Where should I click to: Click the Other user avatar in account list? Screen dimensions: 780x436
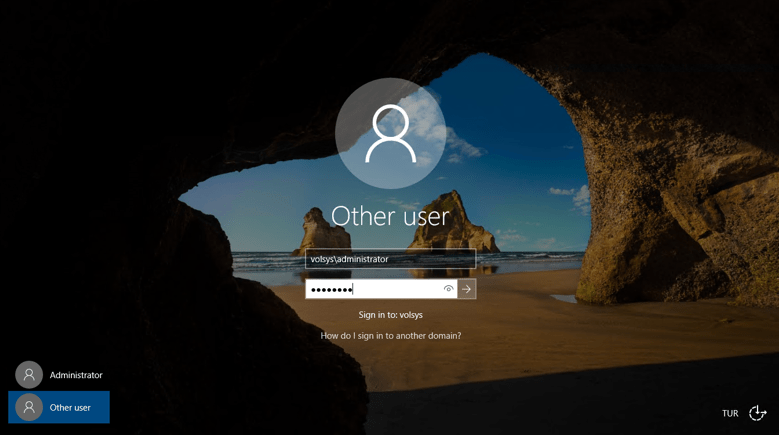tap(29, 407)
